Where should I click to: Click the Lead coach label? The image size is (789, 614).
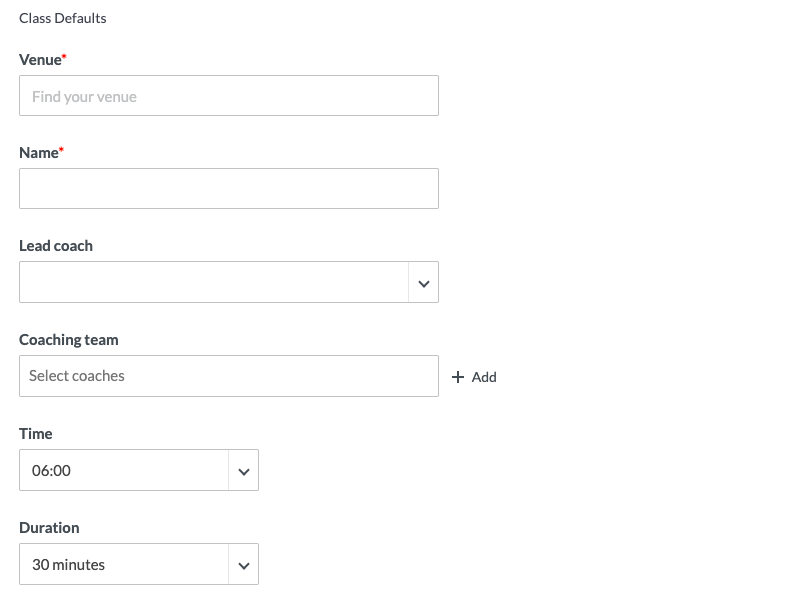pyautogui.click(x=56, y=246)
